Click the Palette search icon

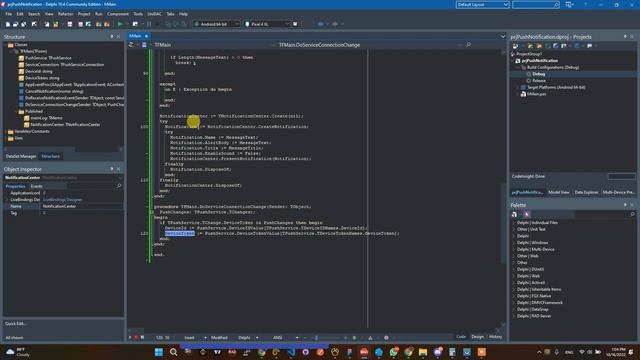coord(633,214)
